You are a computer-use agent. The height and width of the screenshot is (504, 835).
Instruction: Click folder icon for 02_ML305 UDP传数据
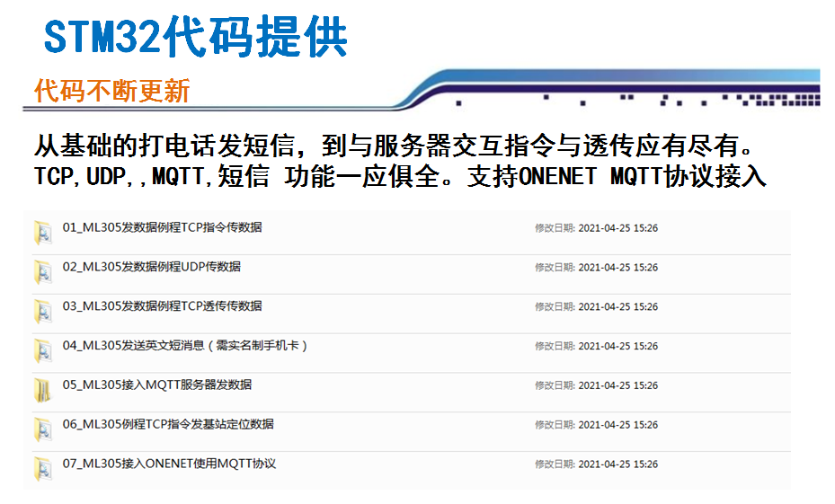[42, 272]
